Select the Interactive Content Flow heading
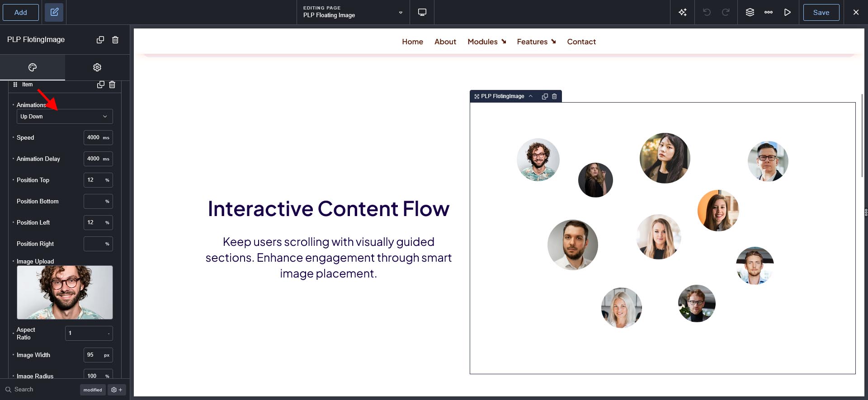Viewport: 868px width, 400px height. (329, 209)
